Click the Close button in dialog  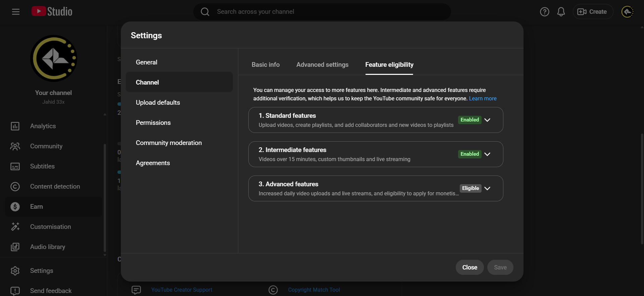click(469, 267)
